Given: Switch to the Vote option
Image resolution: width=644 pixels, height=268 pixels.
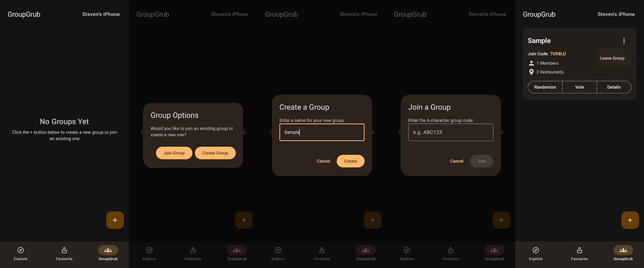Looking at the screenshot, I should (579, 87).
